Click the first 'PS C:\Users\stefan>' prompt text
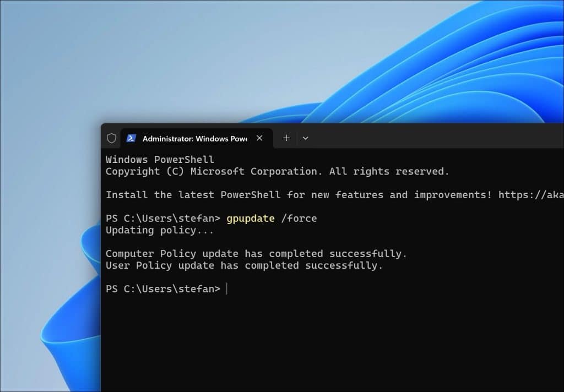This screenshot has height=392, width=564. pyautogui.click(x=163, y=218)
